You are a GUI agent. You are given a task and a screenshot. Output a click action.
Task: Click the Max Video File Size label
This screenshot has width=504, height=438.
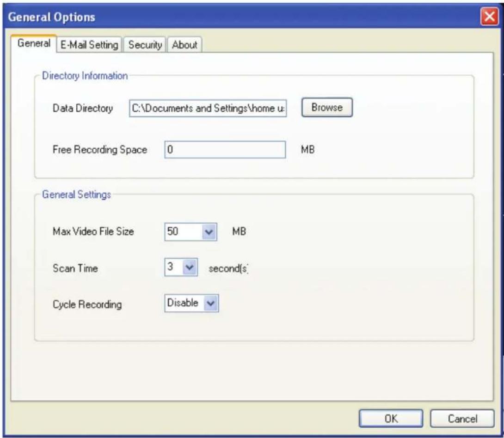[93, 231]
